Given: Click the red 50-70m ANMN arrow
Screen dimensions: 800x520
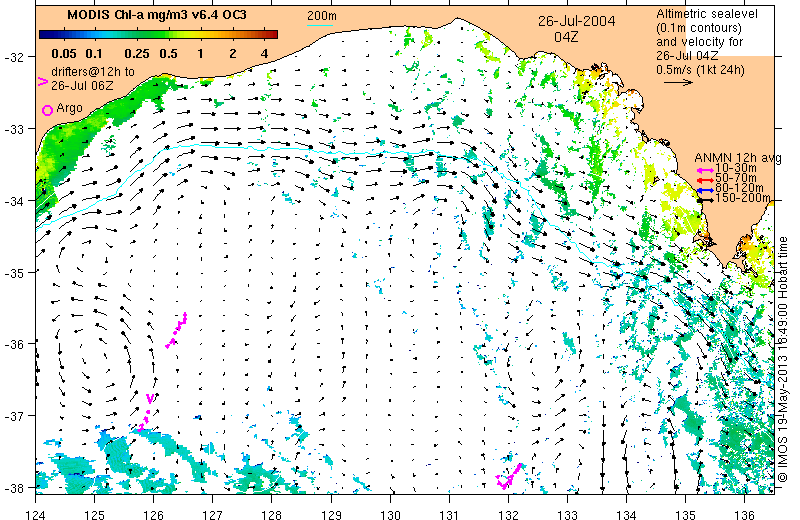Looking at the screenshot, I should click(x=706, y=180).
